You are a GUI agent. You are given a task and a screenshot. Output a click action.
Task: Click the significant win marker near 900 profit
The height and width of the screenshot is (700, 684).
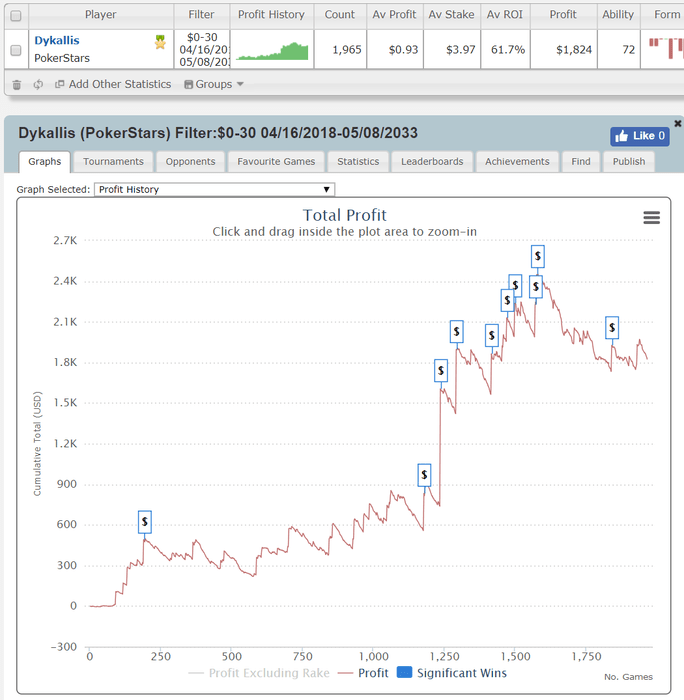pos(424,475)
